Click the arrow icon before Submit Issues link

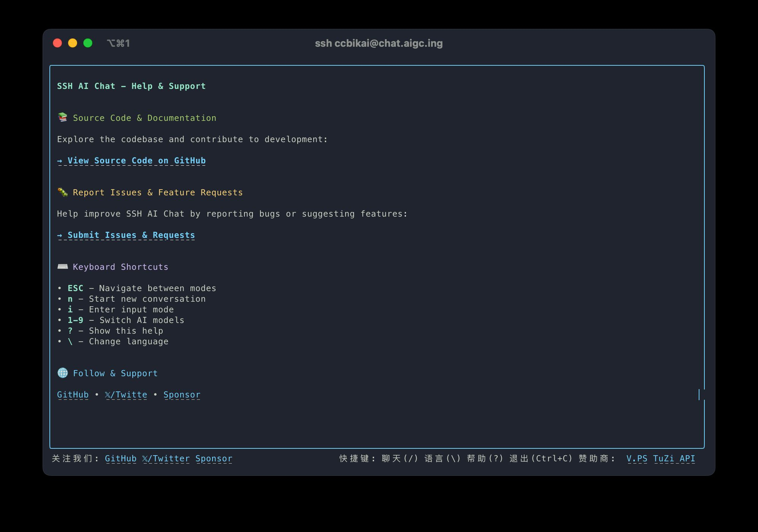click(60, 235)
